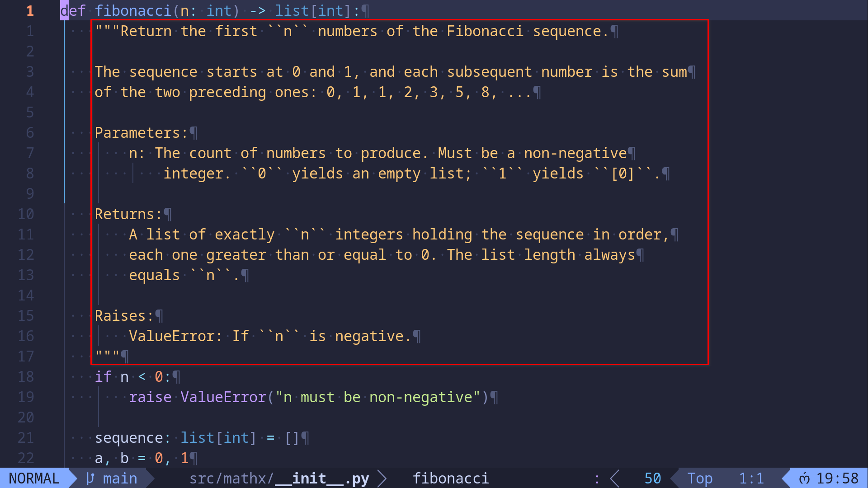
Task: Click the if keyword on line 18
Action: click(x=103, y=376)
